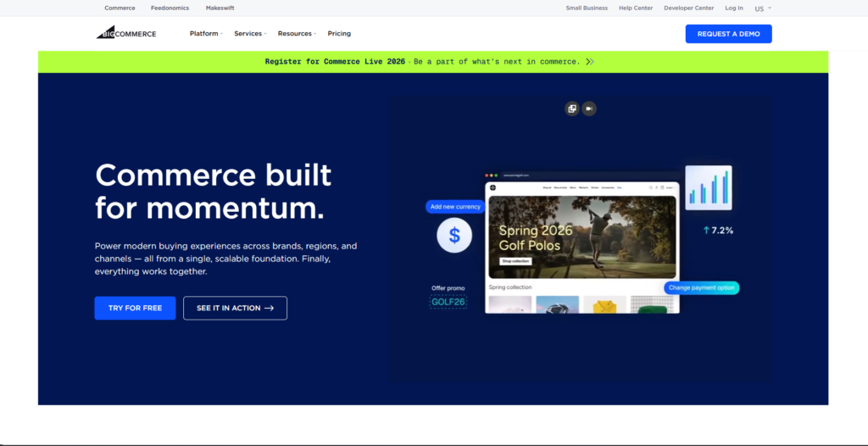Click the Commerce built for momentum headline
Screen dimensions: 868x446
(x=213, y=192)
